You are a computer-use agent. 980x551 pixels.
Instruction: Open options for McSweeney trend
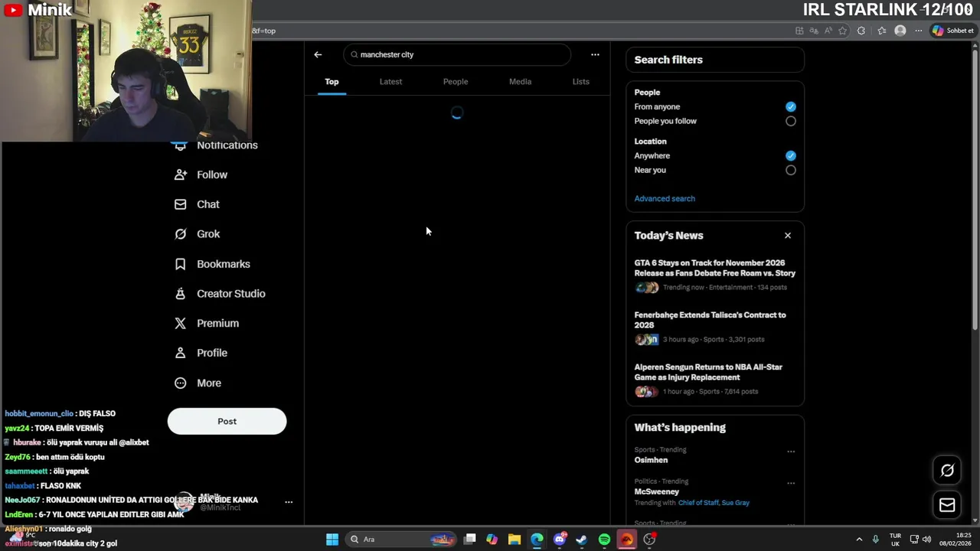(x=791, y=483)
